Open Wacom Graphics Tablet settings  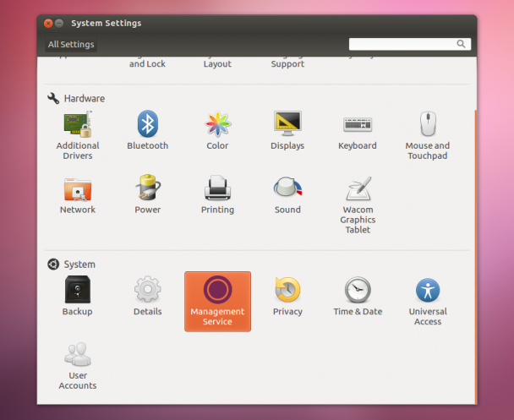[358, 205]
